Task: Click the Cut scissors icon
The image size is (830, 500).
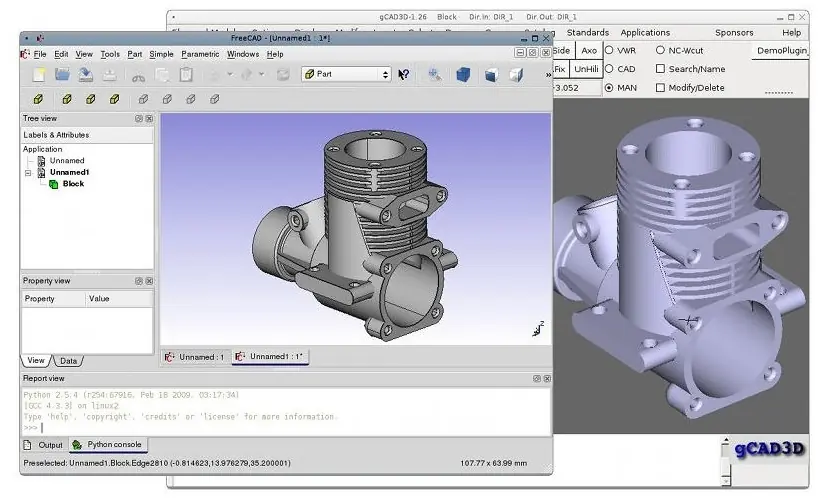Action: (138, 76)
